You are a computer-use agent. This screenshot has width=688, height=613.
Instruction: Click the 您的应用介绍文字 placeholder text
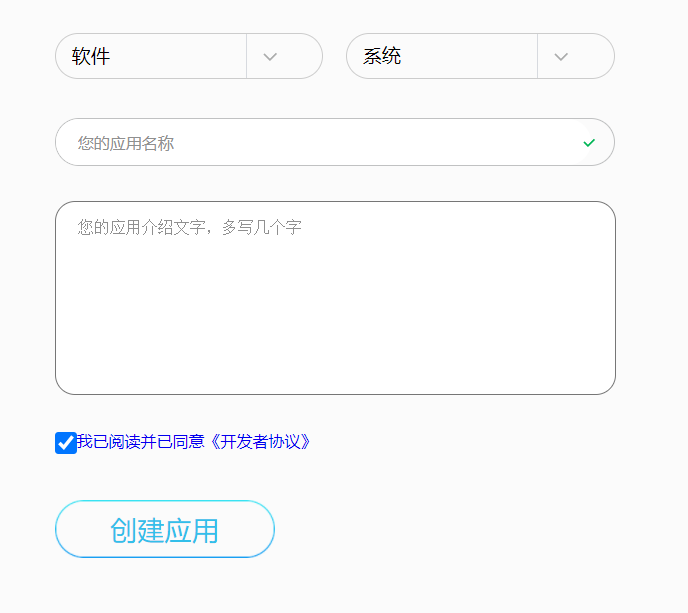point(189,228)
